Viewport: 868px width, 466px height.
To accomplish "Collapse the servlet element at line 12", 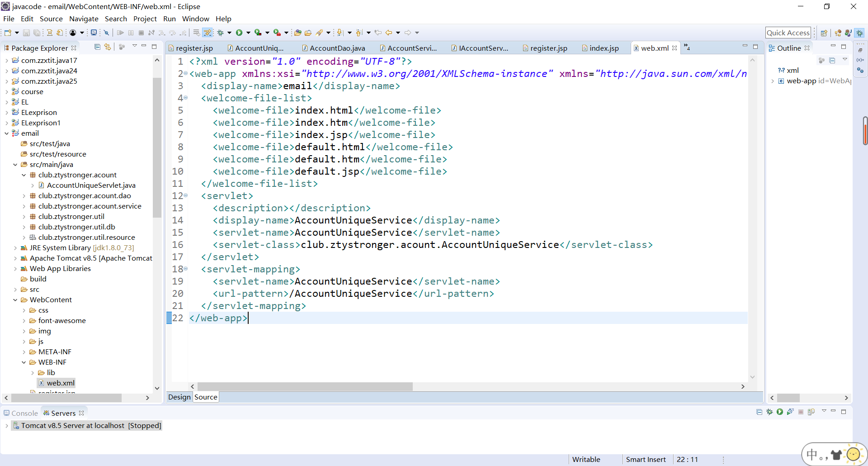I will point(186,195).
